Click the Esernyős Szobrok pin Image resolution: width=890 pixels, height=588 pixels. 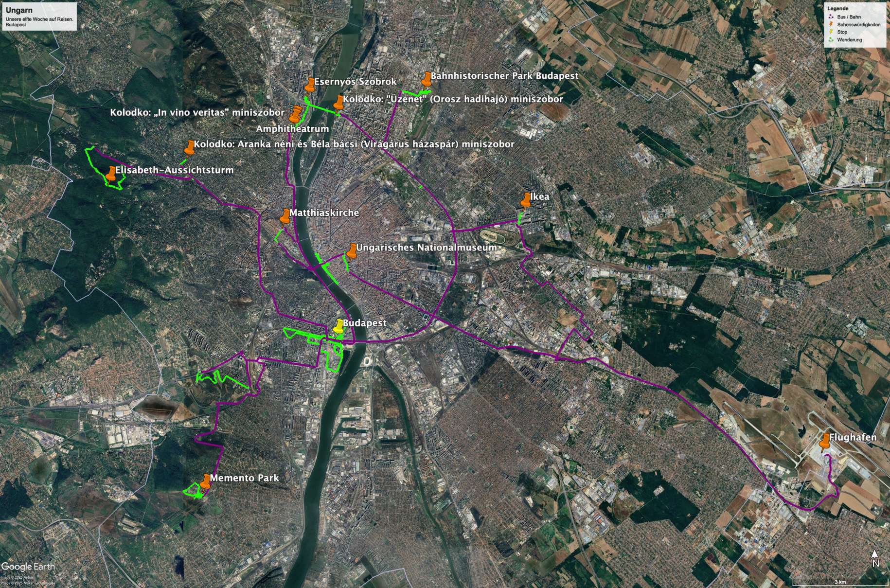pyautogui.click(x=310, y=85)
